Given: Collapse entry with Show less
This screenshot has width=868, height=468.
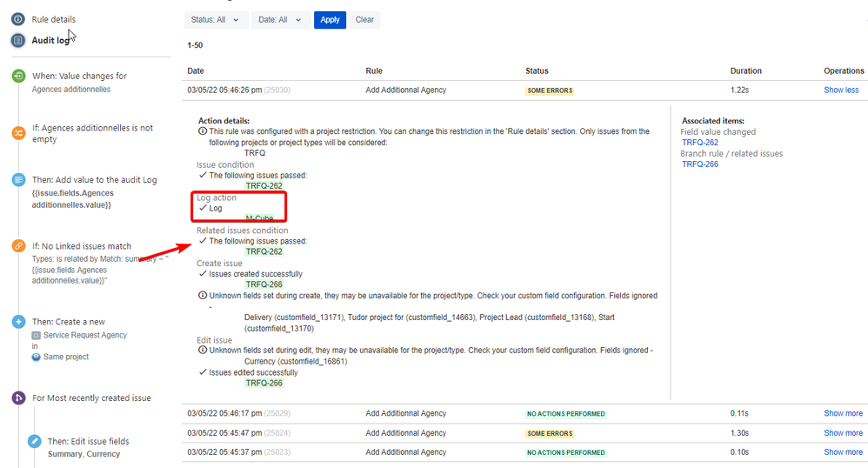Looking at the screenshot, I should 841,90.
